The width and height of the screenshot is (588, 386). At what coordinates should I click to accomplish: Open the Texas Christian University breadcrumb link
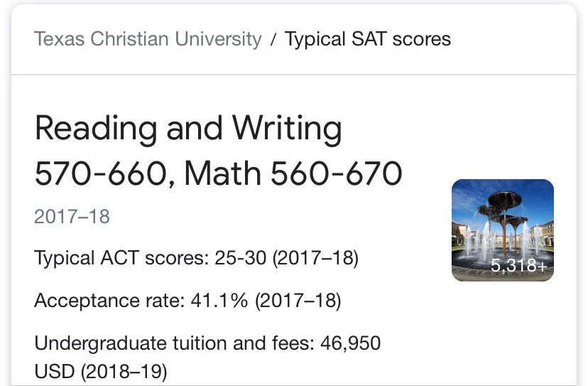click(x=148, y=38)
